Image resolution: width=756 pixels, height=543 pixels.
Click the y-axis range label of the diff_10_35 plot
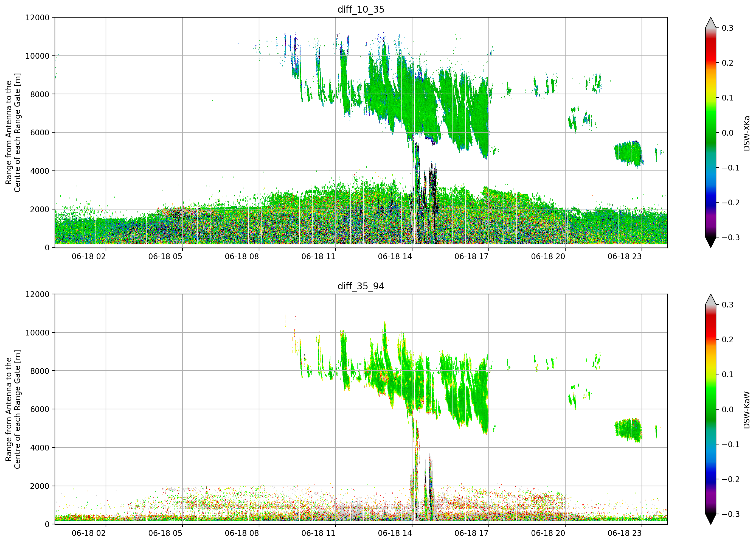[13, 132]
